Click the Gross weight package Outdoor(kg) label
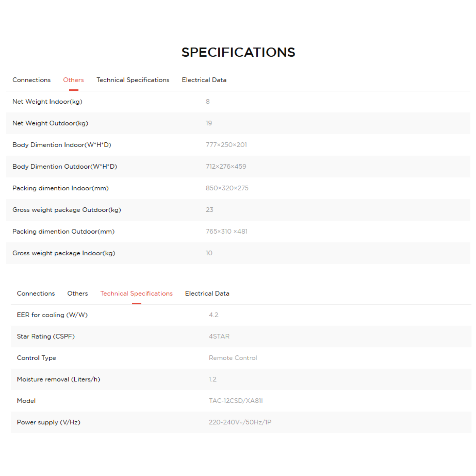The image size is (476, 476). 67,210
